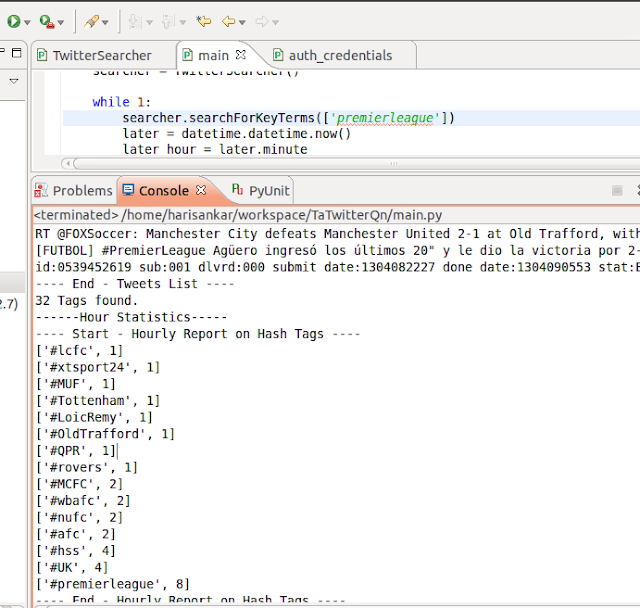Click the RT @FOXSoccer tweet line
This screenshot has height=608, width=640.
click(337, 234)
